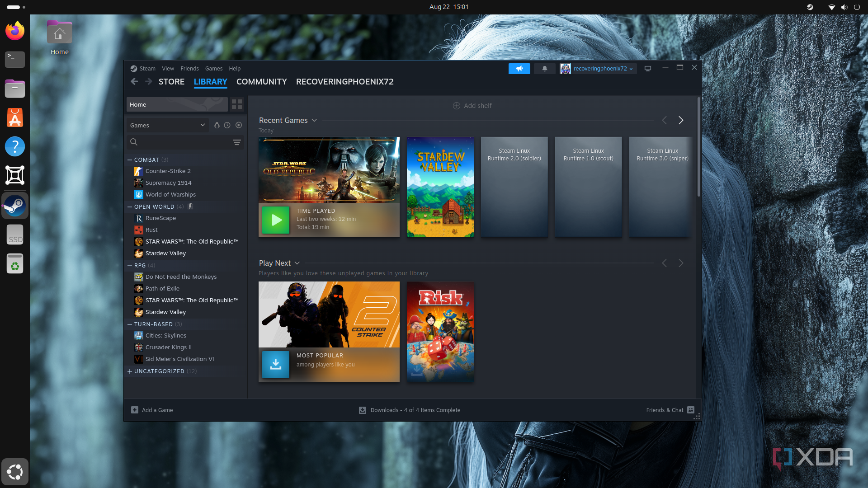Open the Games filter dropdown
The width and height of the screenshot is (868, 488).
167,125
